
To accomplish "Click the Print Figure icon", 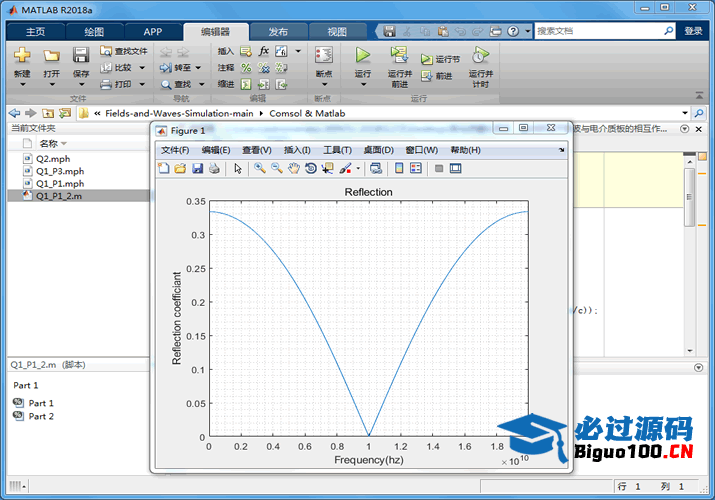I will 214,168.
